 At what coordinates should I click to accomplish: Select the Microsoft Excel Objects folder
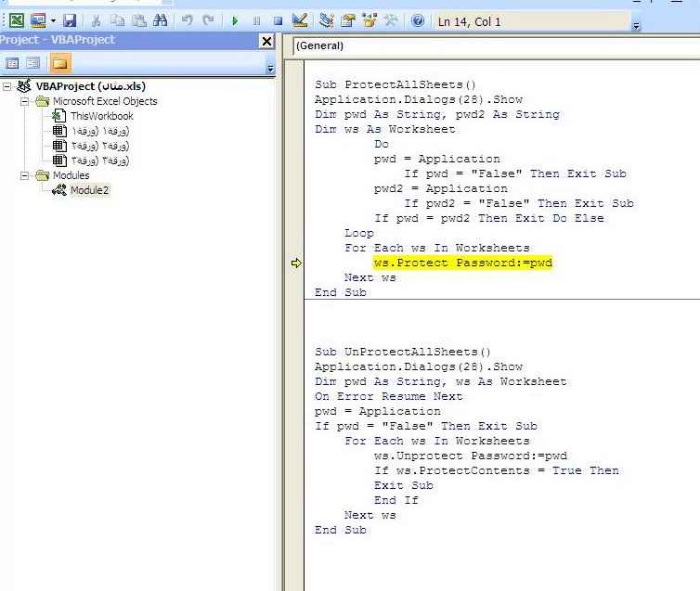click(105, 101)
